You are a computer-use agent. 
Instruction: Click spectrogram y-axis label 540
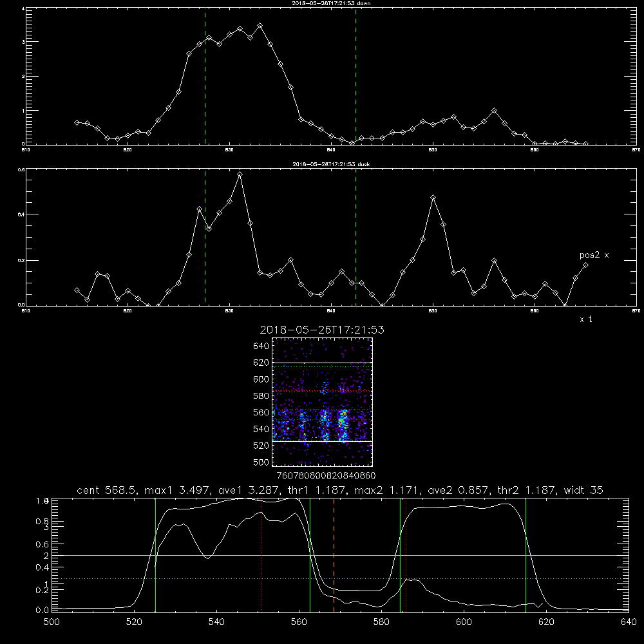pos(261,429)
